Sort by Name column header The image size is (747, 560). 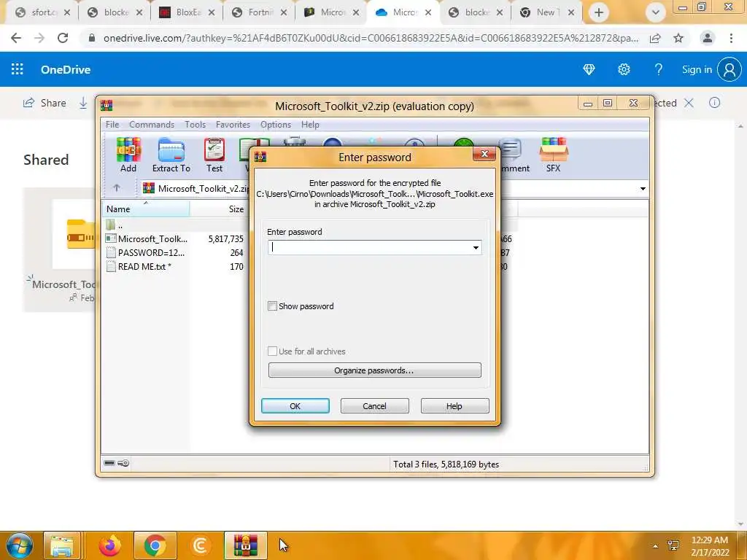[x=146, y=209]
